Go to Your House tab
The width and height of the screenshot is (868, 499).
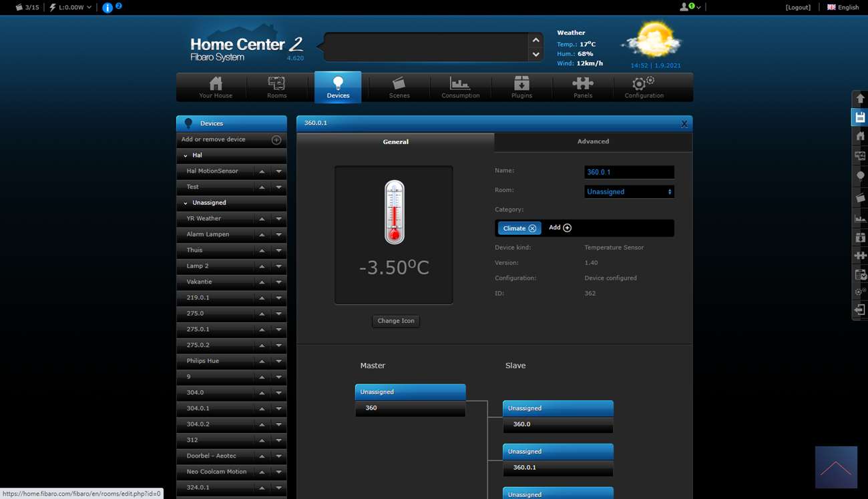(216, 87)
